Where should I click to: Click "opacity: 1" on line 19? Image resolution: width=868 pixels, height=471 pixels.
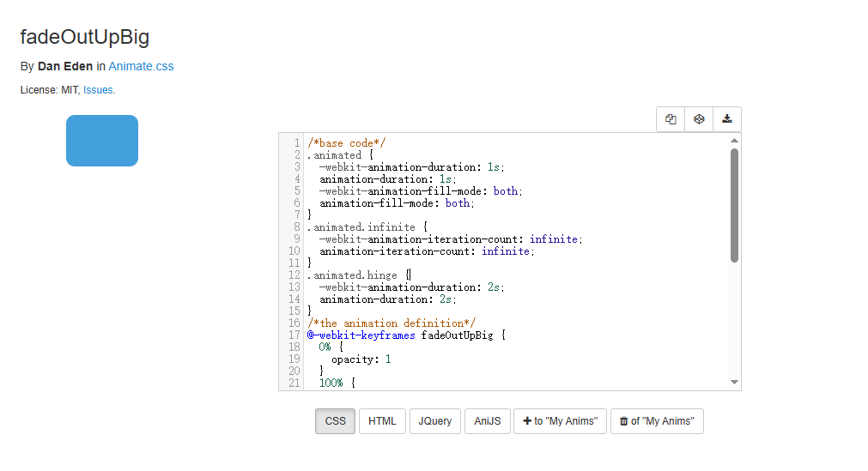point(361,359)
